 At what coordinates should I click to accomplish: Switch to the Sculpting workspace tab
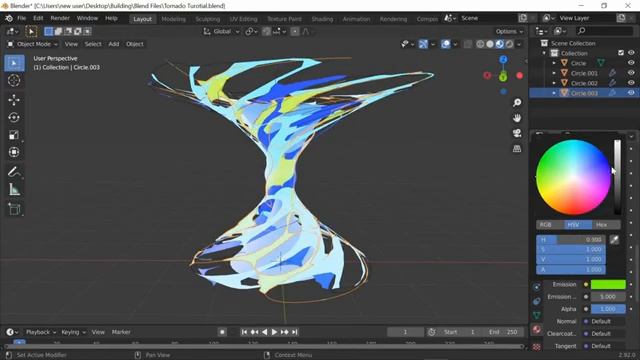click(x=207, y=19)
